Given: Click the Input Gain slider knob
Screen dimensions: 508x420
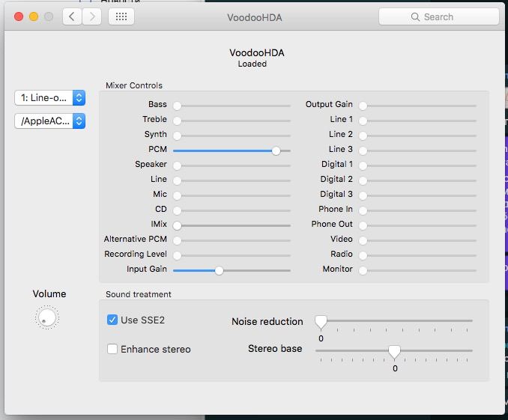Looking at the screenshot, I should (219, 271).
